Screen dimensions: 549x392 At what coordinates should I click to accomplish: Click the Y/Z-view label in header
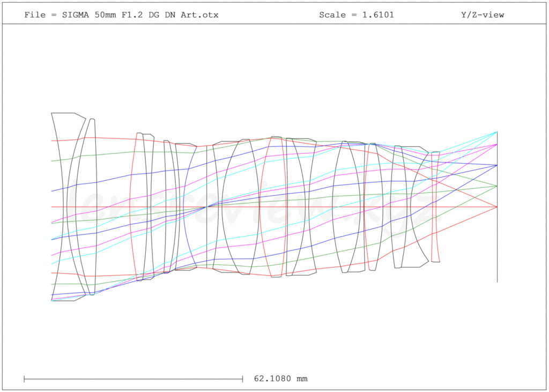pos(482,14)
